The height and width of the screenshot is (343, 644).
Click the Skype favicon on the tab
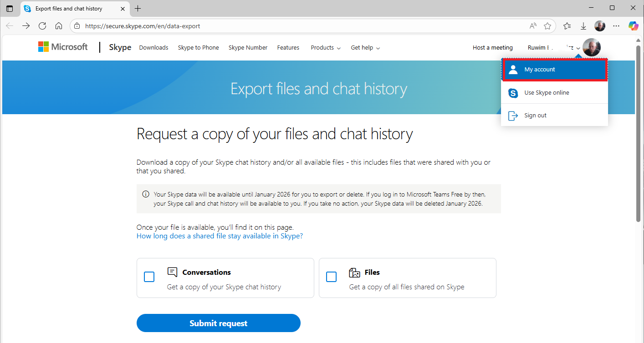[27, 9]
